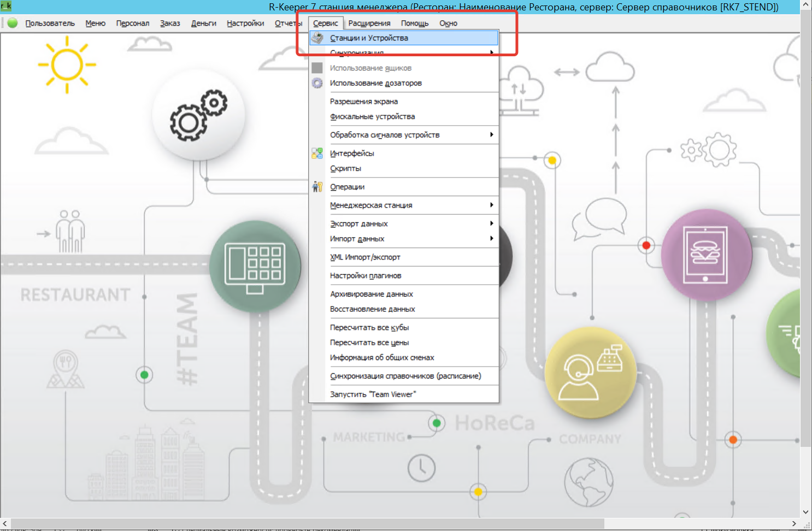The width and height of the screenshot is (812, 531).
Task: Expand the Импорт данных submenu
Action: click(491, 239)
